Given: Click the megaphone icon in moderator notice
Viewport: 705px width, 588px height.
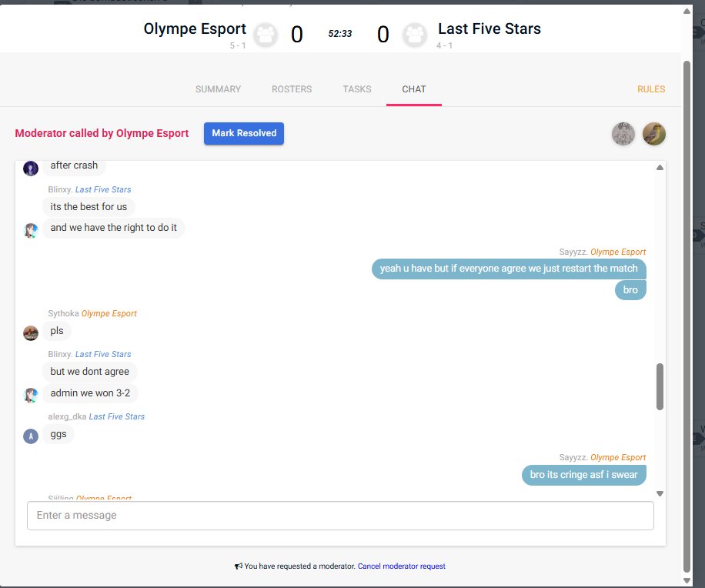Looking at the screenshot, I should coord(239,566).
